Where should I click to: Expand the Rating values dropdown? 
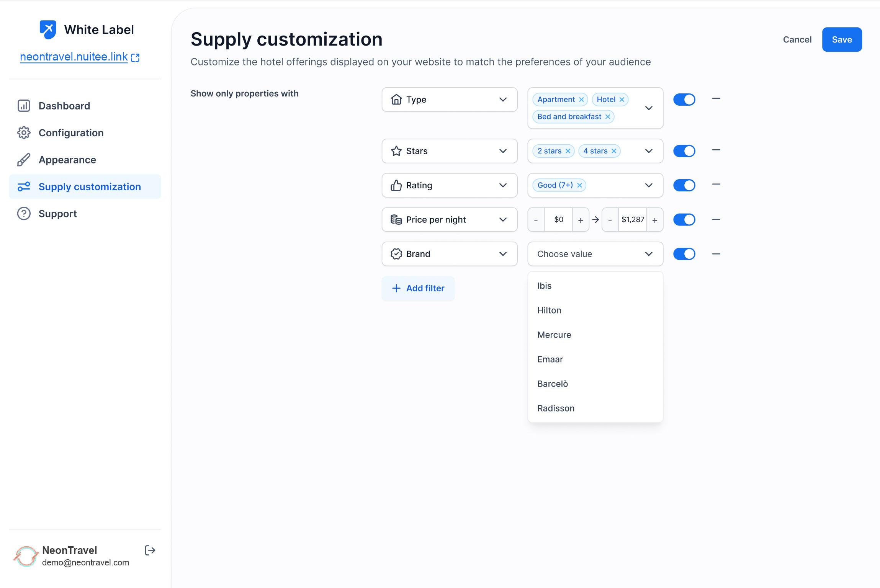coord(648,185)
